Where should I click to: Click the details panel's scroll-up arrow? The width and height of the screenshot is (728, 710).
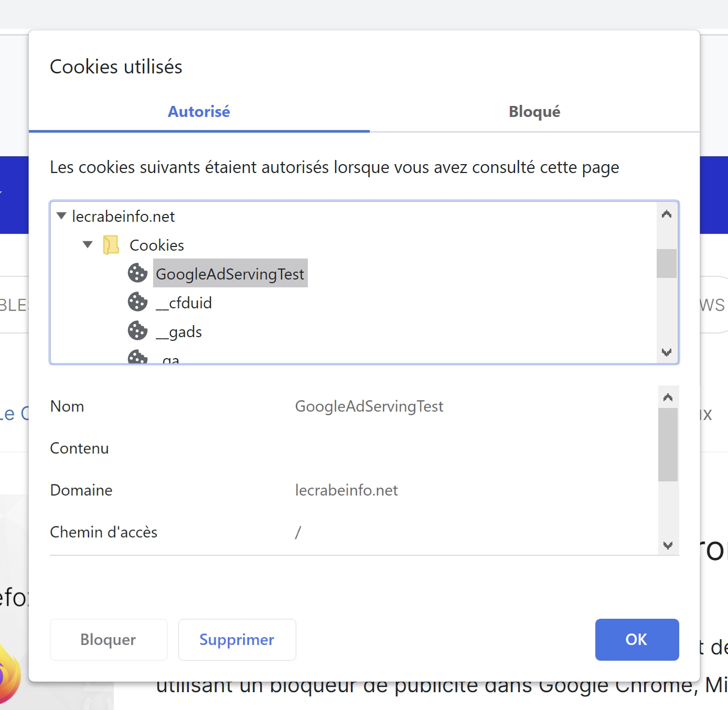coord(668,397)
